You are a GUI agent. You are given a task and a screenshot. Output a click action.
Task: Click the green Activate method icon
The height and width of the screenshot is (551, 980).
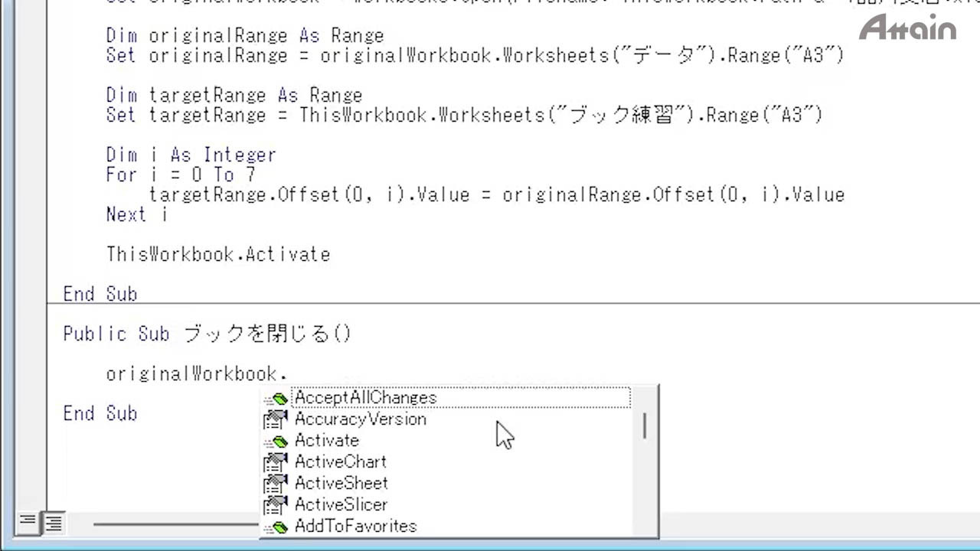276,441
